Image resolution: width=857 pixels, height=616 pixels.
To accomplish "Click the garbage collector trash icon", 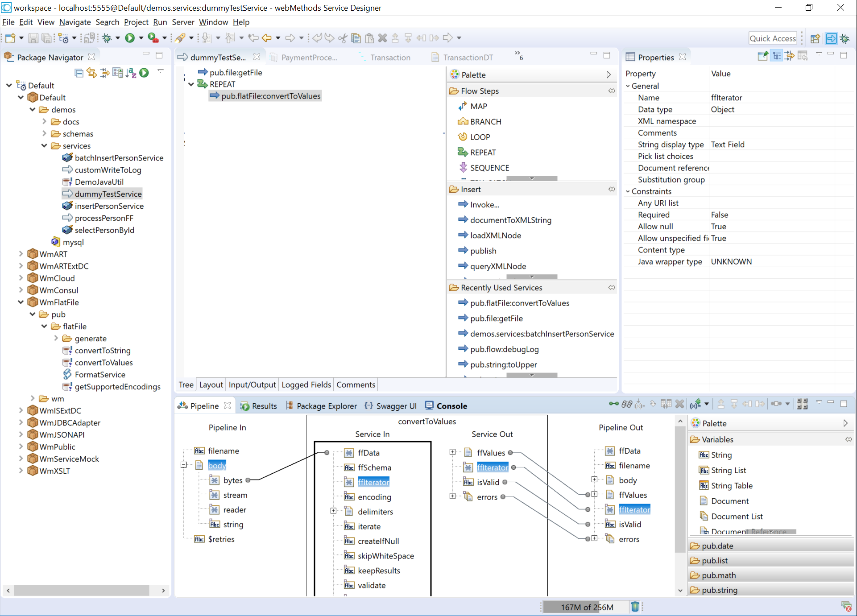I will click(x=635, y=607).
